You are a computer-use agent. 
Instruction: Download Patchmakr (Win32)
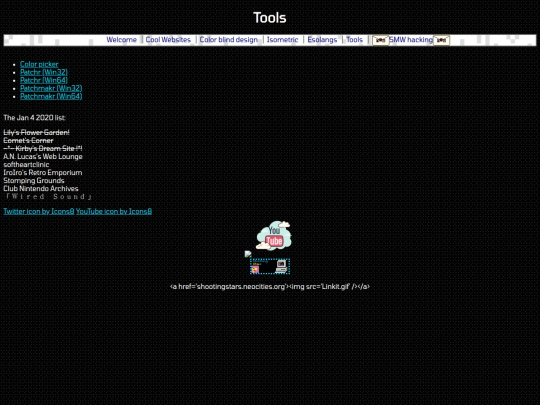(x=51, y=89)
